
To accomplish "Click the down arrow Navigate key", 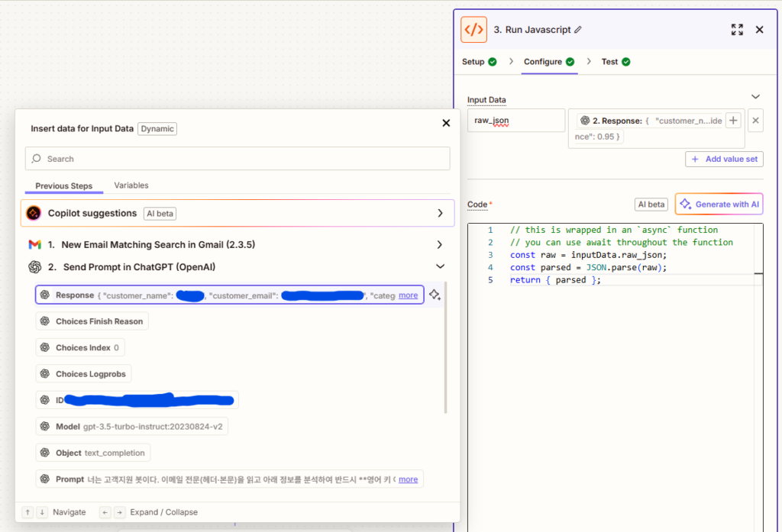I will coord(43,512).
